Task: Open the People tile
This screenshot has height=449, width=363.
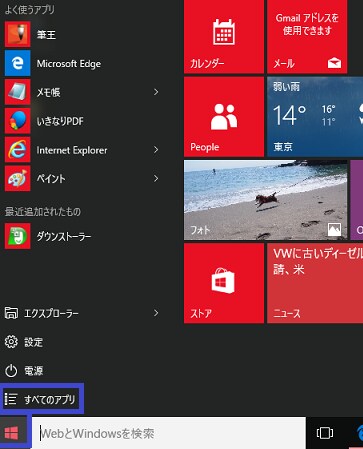Action: 224,117
